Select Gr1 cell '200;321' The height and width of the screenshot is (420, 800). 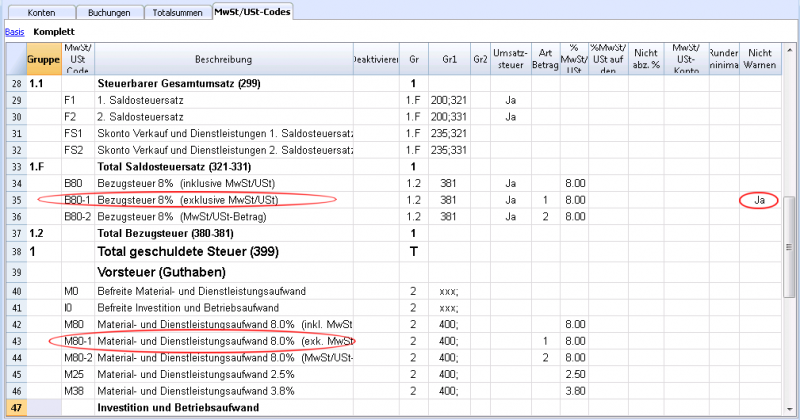[449, 100]
